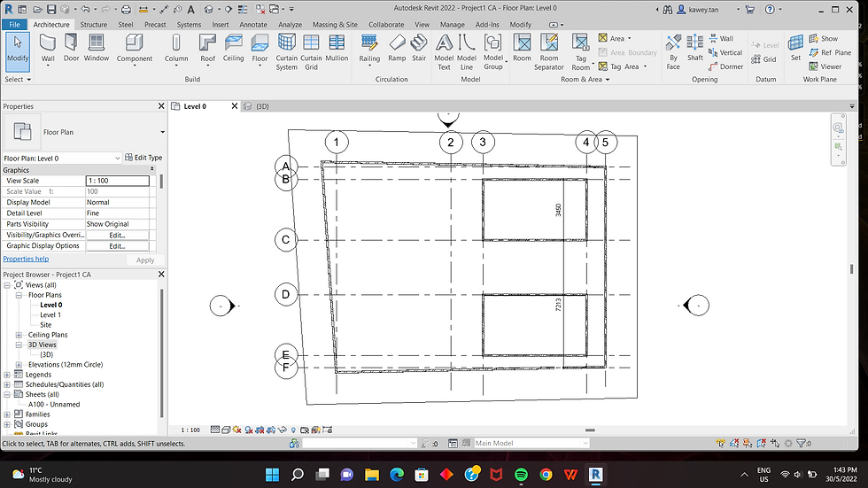Click the Dormer opening tool
The height and width of the screenshot is (488, 868).
[725, 66]
